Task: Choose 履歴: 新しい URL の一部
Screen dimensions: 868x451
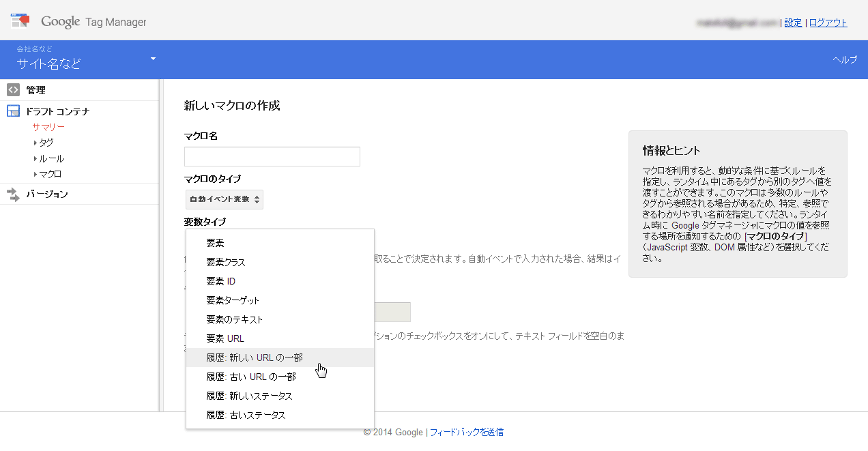Action: [x=280, y=358]
